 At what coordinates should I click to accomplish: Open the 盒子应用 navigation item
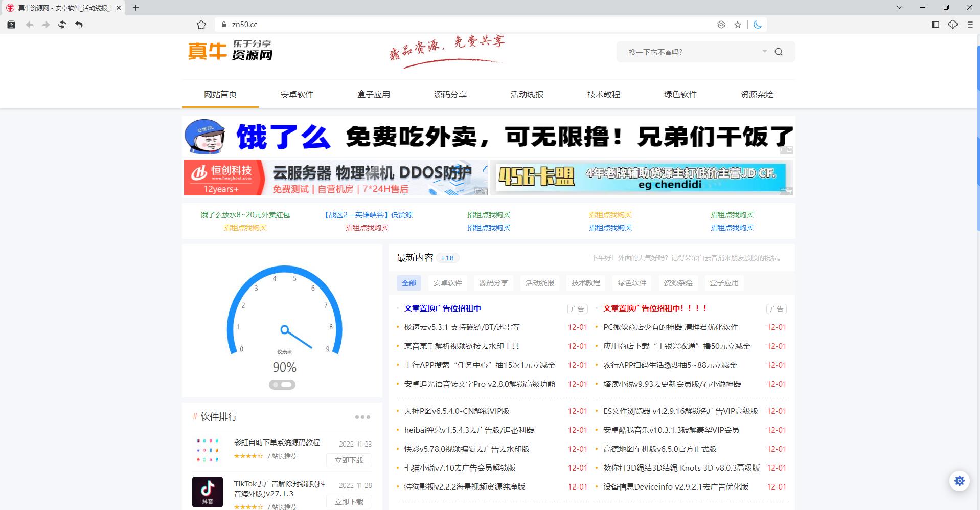point(374,94)
